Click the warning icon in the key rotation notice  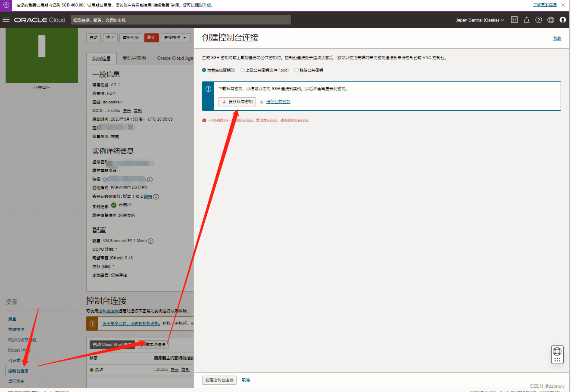click(92, 324)
